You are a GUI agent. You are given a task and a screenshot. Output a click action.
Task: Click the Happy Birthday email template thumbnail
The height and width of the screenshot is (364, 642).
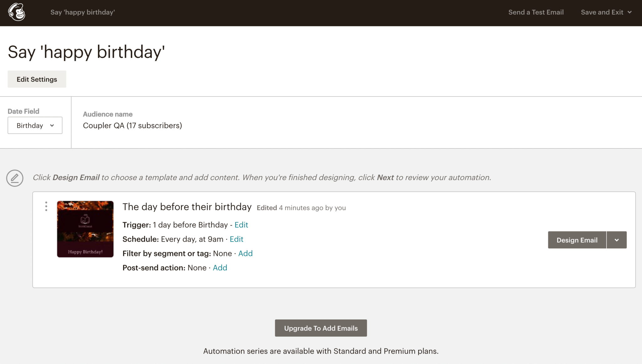pos(85,229)
